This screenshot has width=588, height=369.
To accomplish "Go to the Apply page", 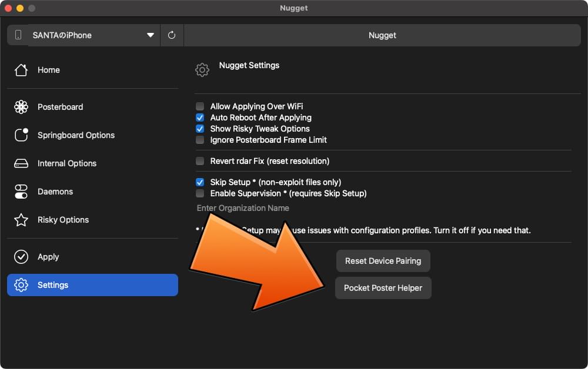I will click(x=92, y=257).
